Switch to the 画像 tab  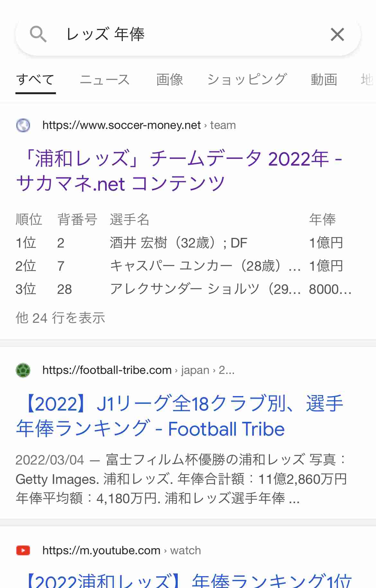(x=170, y=80)
